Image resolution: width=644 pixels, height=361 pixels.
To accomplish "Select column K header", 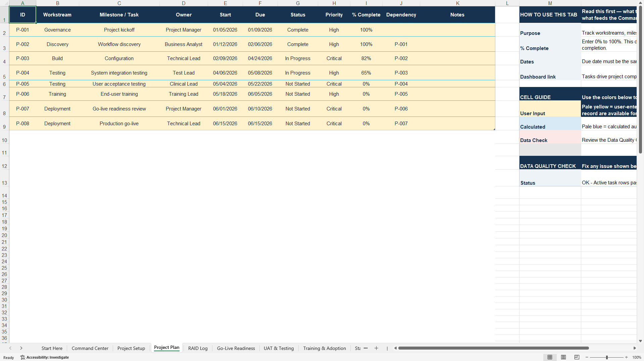I will (x=457, y=3).
